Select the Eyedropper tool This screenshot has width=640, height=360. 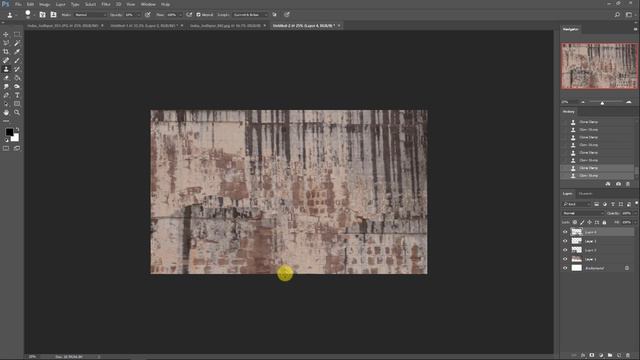pos(17,52)
